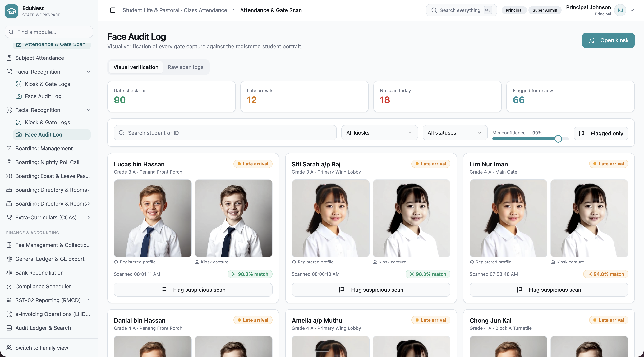
Task: Click the flag icon on Flagged only
Action: [582, 133]
